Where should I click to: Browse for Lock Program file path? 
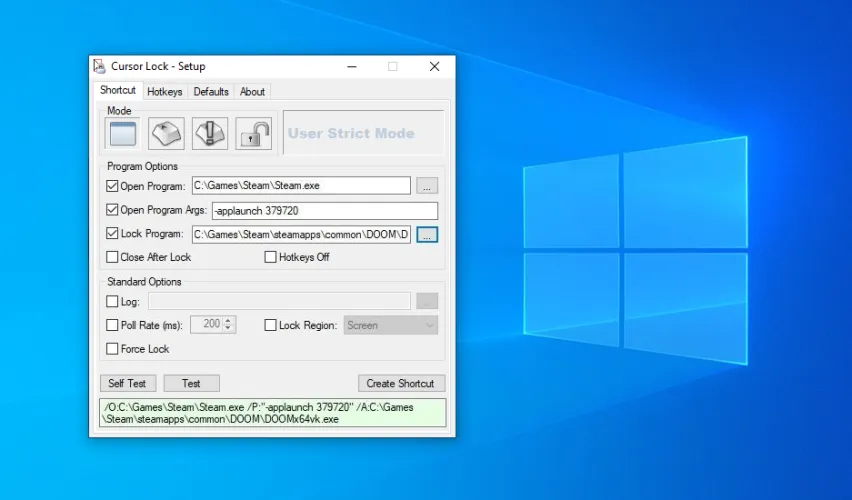tap(427, 235)
